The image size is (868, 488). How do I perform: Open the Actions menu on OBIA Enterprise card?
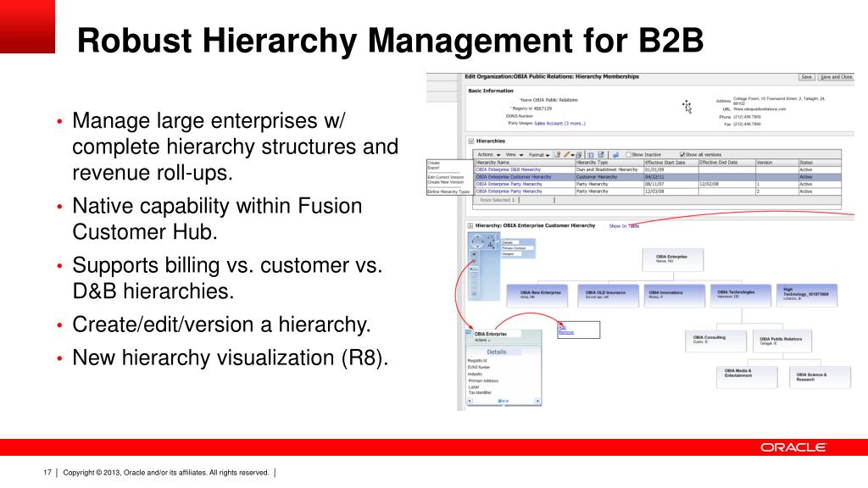pyautogui.click(x=482, y=341)
